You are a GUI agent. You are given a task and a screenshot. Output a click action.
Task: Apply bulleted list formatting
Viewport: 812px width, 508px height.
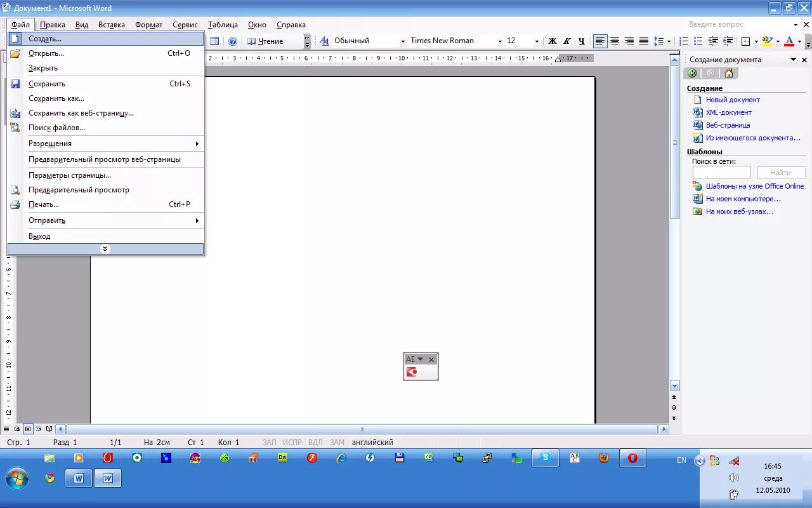click(698, 41)
